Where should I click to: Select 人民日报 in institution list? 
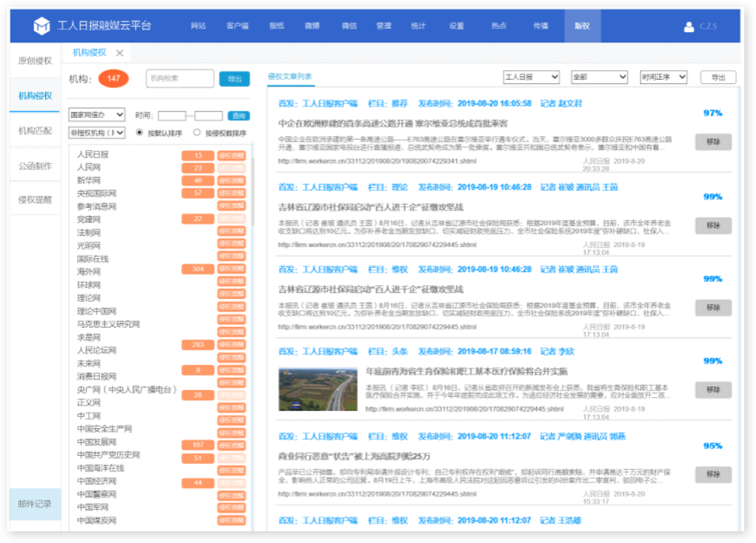(x=92, y=155)
